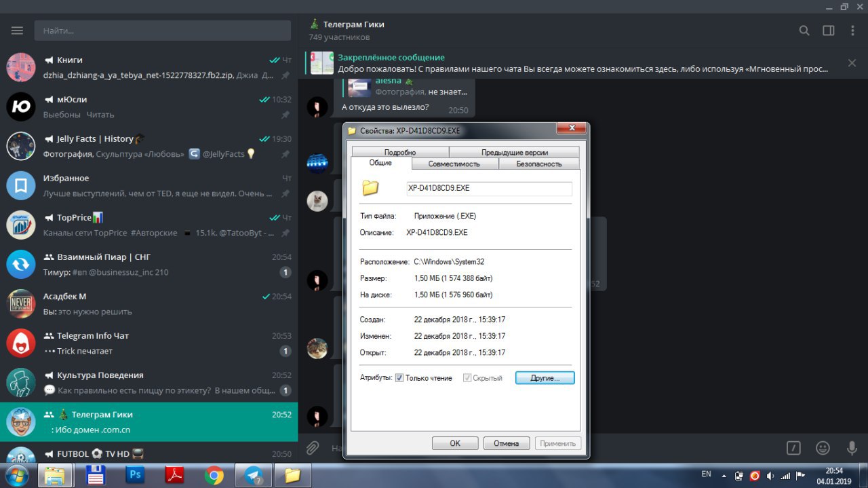Viewport: 868px width, 488px height.
Task: Close the Свойства dialog window
Action: click(571, 128)
